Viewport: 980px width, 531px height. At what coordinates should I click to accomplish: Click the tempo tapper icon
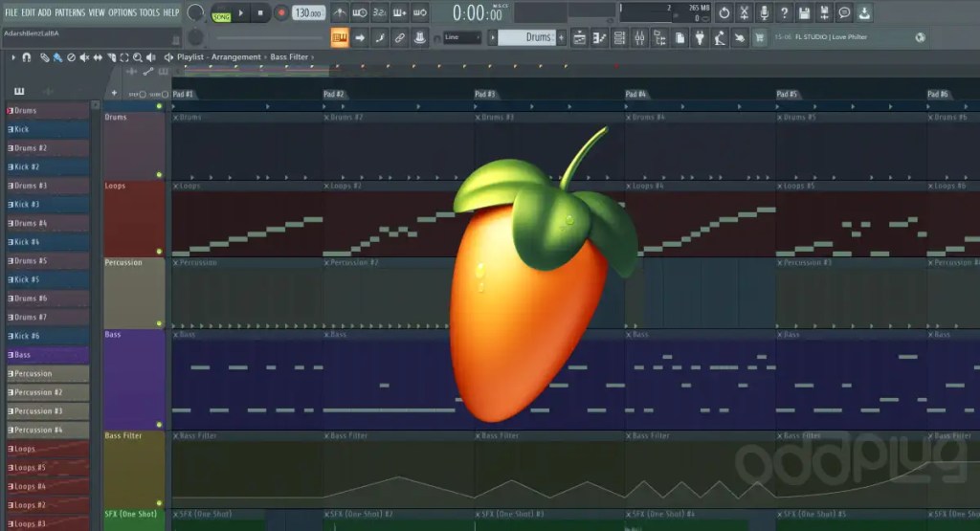point(720,38)
